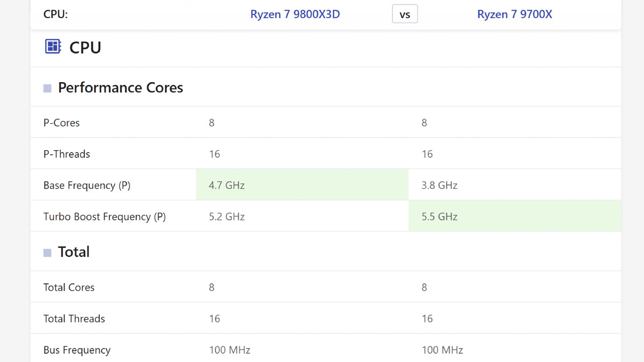Viewport: 644px width, 362px height.
Task: Click the highlighted 5.5 GHz turbo value
Action: click(440, 217)
